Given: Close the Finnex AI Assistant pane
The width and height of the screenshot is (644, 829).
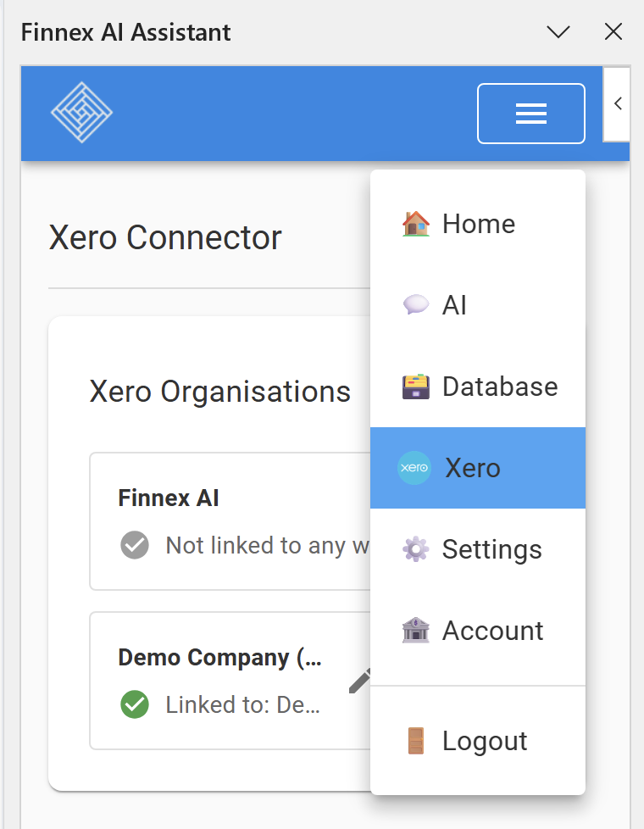Looking at the screenshot, I should pyautogui.click(x=613, y=31).
